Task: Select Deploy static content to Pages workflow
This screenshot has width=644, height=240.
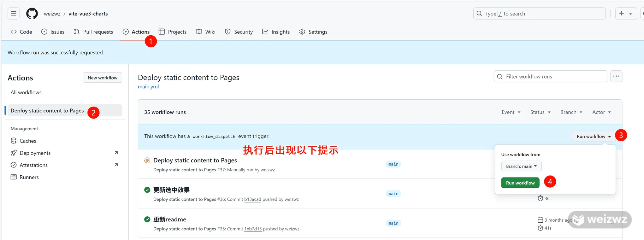Action: tap(65, 110)
